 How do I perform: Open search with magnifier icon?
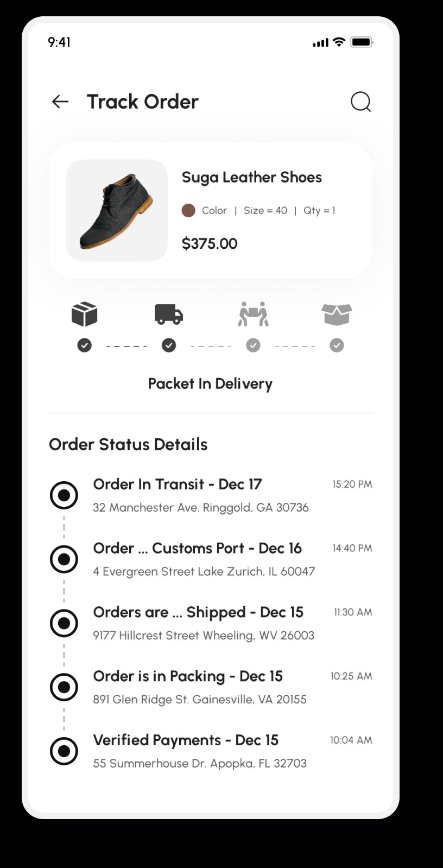[360, 102]
